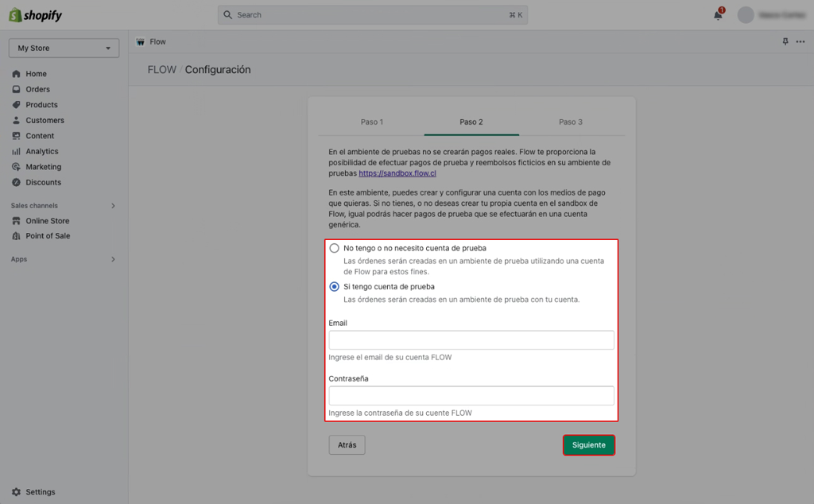Click the top Search bar

[373, 15]
